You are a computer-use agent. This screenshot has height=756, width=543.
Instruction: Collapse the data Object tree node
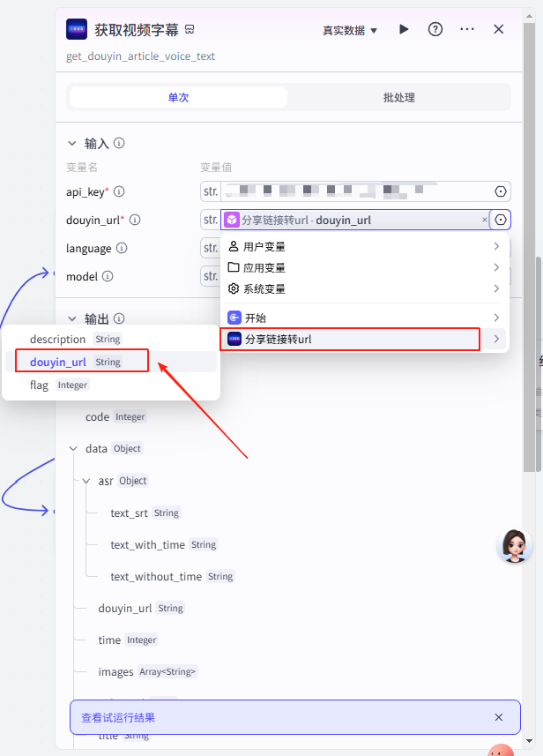[x=73, y=448]
